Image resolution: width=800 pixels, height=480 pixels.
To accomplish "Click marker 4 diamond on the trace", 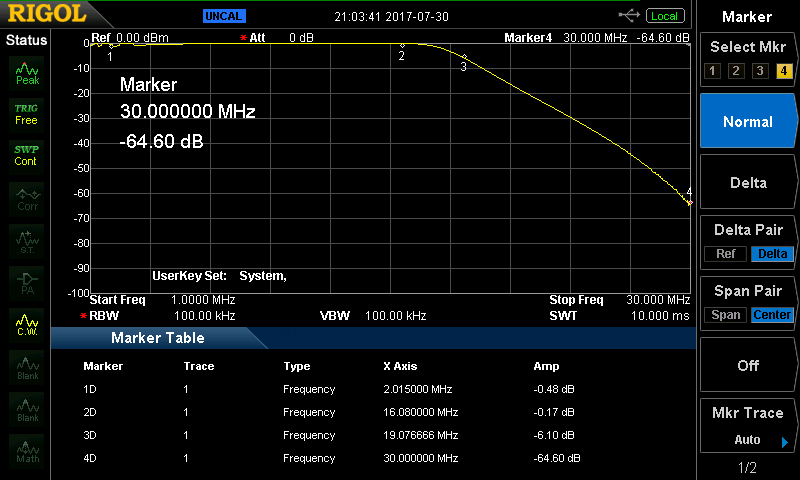I will coord(689,203).
